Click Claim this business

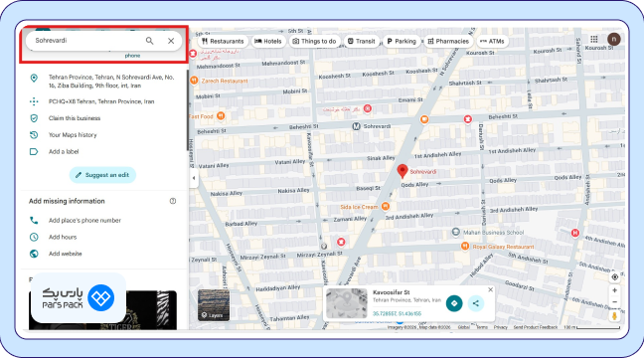(75, 118)
